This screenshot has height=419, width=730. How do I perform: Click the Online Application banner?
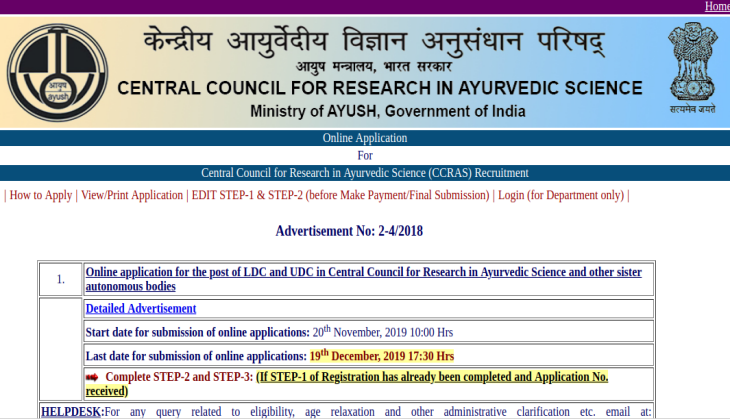pos(365,138)
